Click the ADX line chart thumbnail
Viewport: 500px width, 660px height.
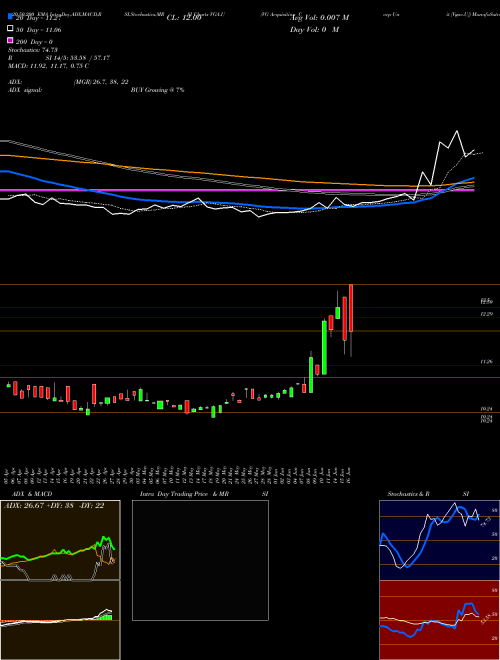tap(60, 540)
